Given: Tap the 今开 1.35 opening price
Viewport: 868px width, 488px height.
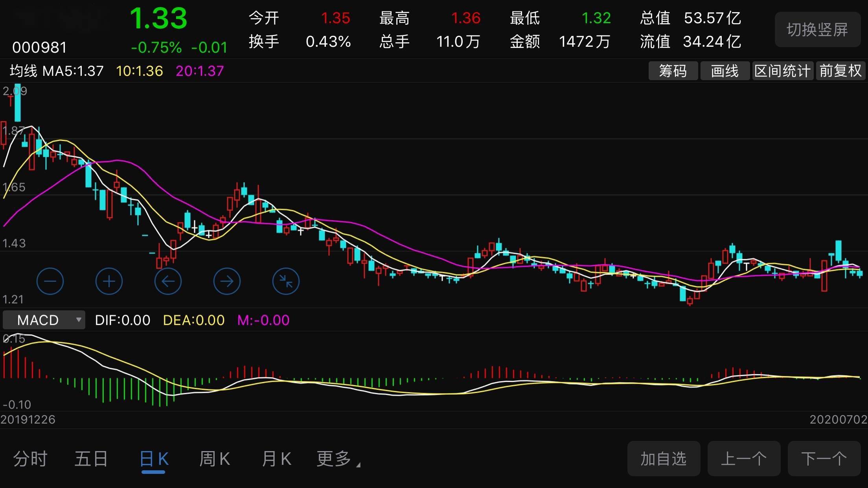Looking at the screenshot, I should click(x=299, y=18).
